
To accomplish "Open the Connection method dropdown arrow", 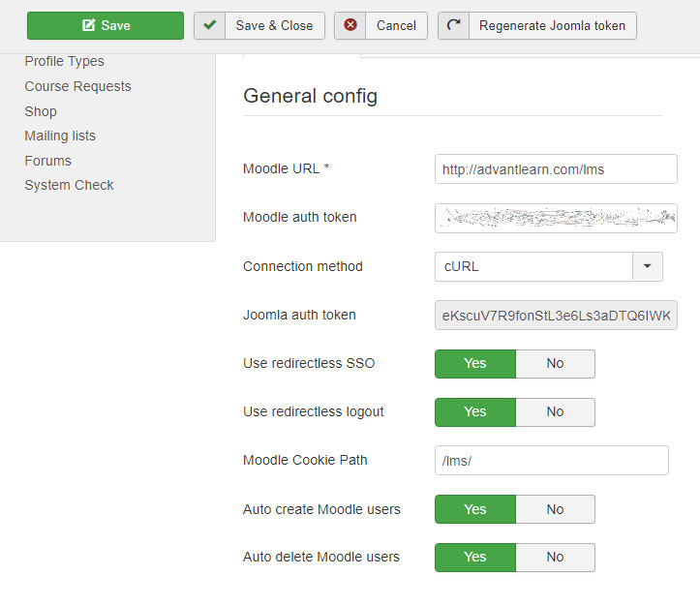I will click(x=648, y=266).
